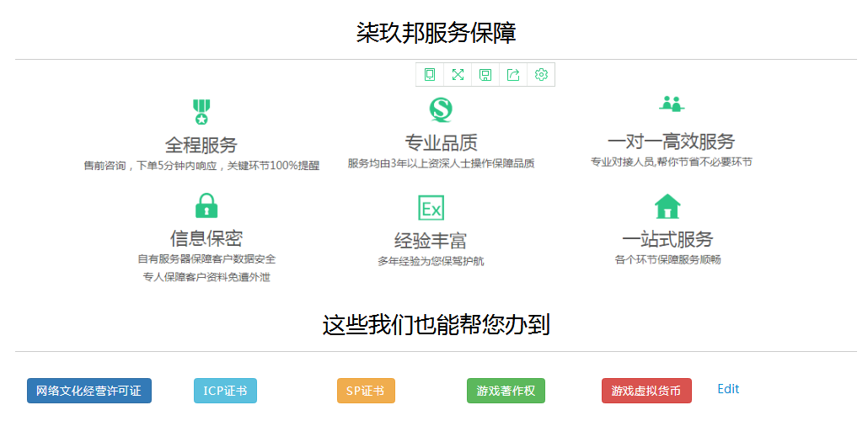This screenshot has width=868, height=437.
Task: Click the 经验丰富 title
Action: 431,241
